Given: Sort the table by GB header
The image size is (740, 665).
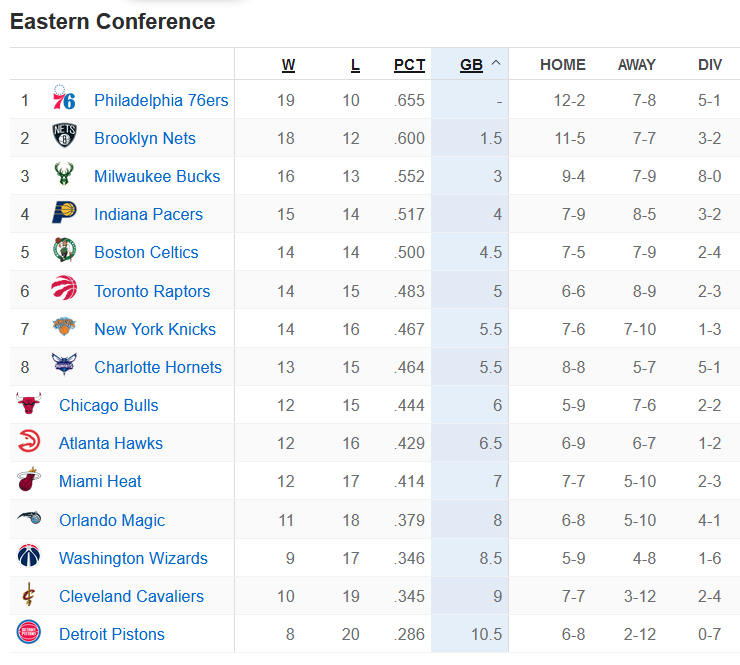Looking at the screenshot, I should point(471,65).
